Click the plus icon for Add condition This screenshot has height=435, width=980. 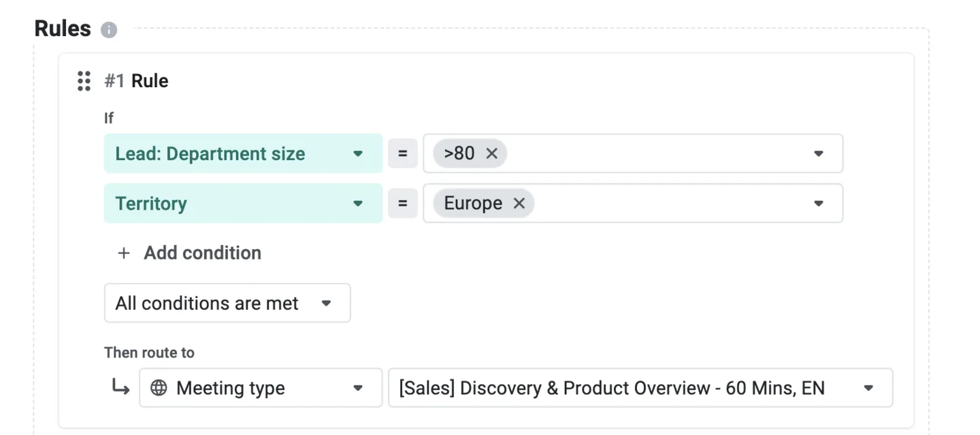tap(124, 253)
